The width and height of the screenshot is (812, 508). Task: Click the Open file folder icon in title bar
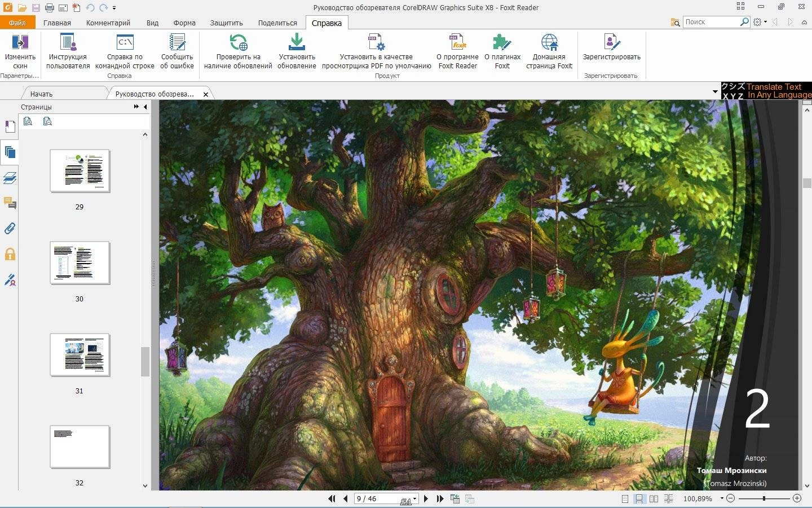22,8
